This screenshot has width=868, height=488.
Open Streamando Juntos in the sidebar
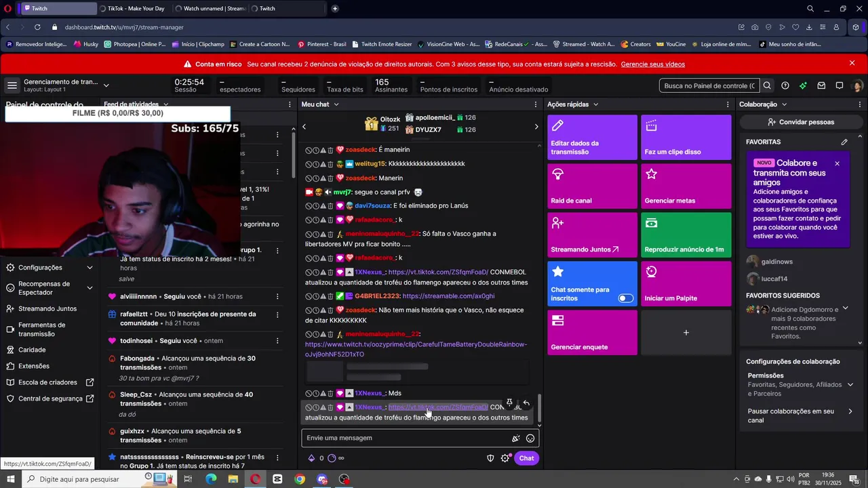pyautogui.click(x=47, y=308)
